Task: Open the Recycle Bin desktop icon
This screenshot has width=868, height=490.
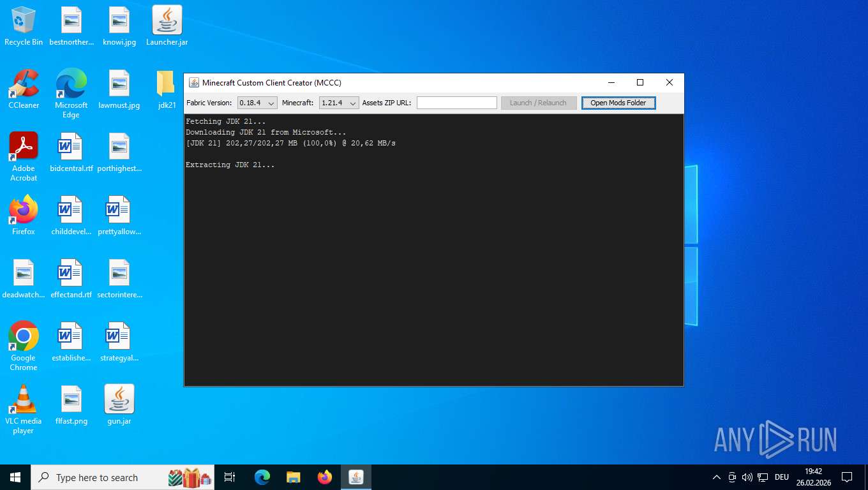Action: (x=24, y=26)
